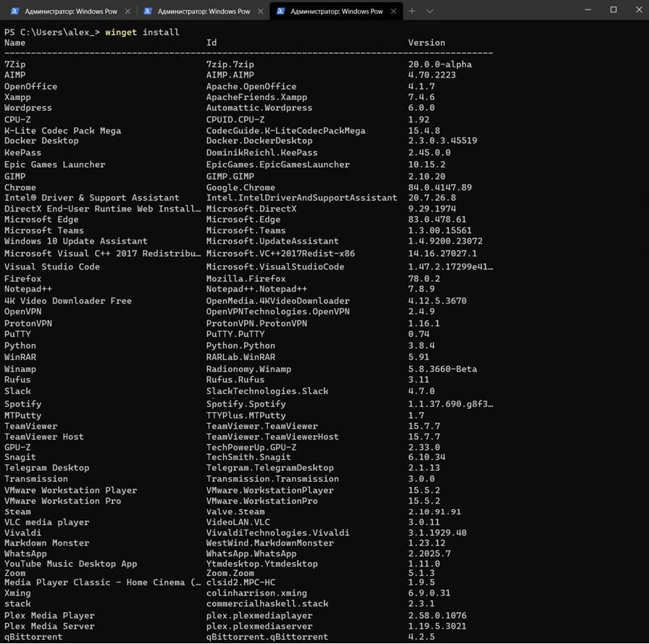Viewport: 649px width, 644px height.
Task: Click version "5.8.3660-Beta"
Action: pos(443,369)
